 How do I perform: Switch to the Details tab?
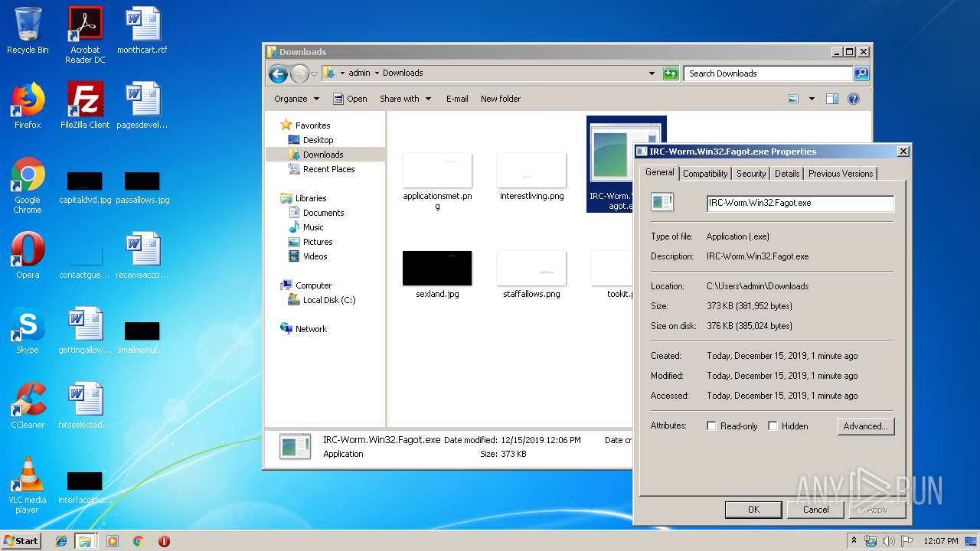[787, 174]
